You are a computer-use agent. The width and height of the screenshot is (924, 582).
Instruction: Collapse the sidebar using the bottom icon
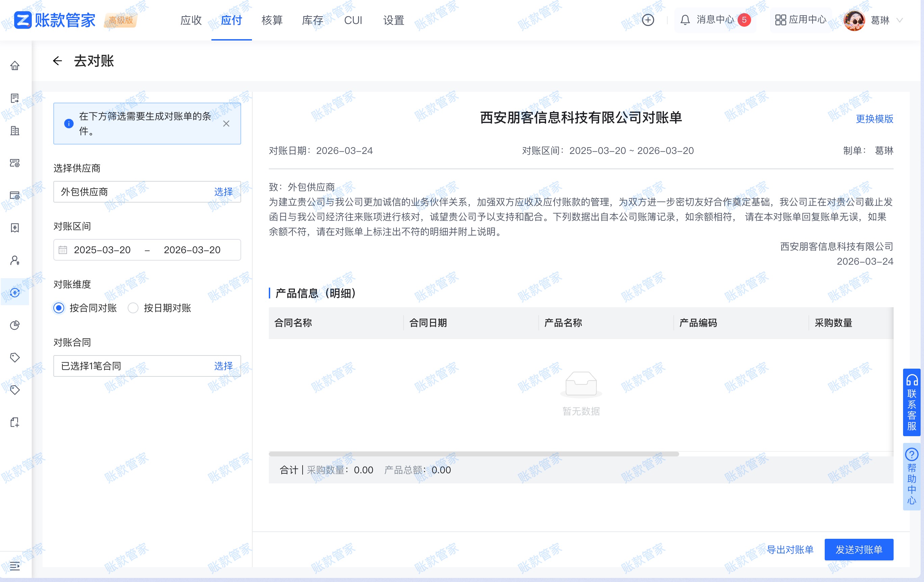point(15,567)
